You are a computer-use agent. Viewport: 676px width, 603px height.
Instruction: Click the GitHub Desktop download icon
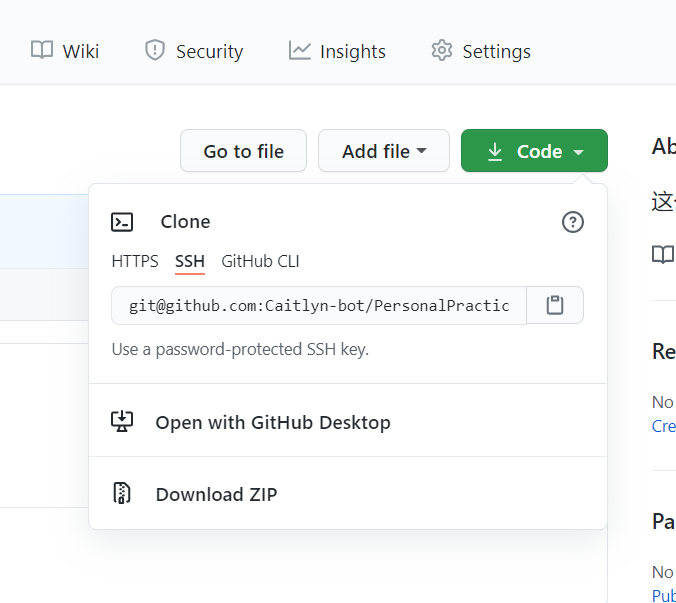(x=122, y=421)
